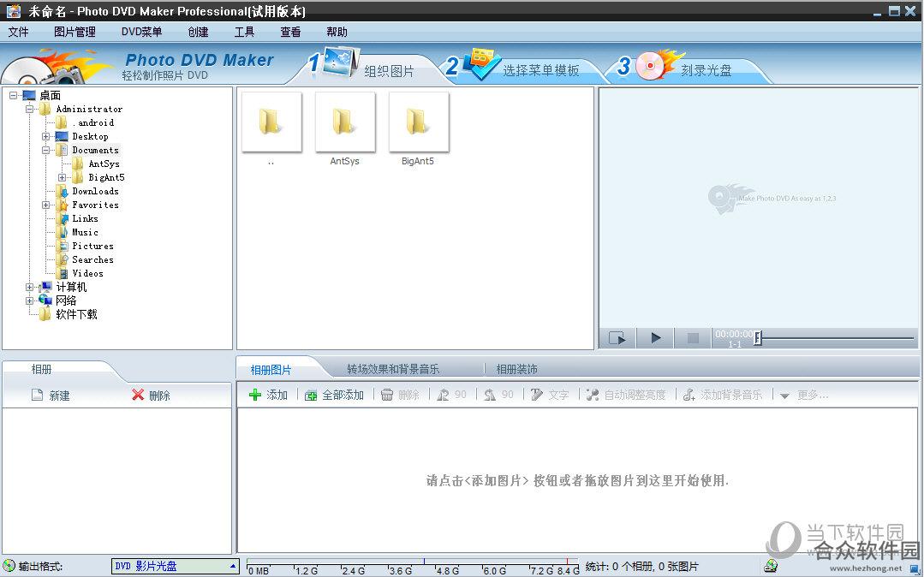Select 软件下载 folder in tree
Viewport: 924px width, 577px height.
76,314
